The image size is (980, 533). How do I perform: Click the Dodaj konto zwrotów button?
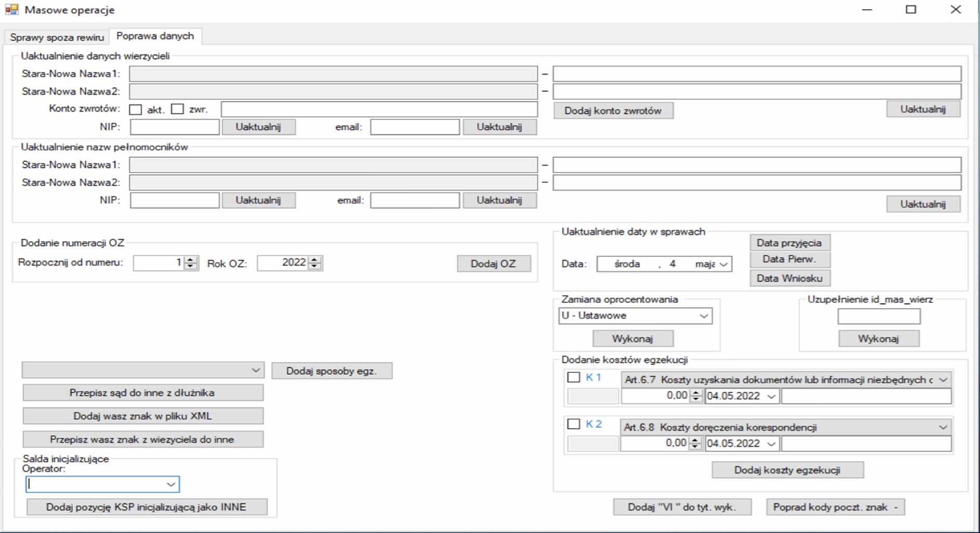pos(613,111)
